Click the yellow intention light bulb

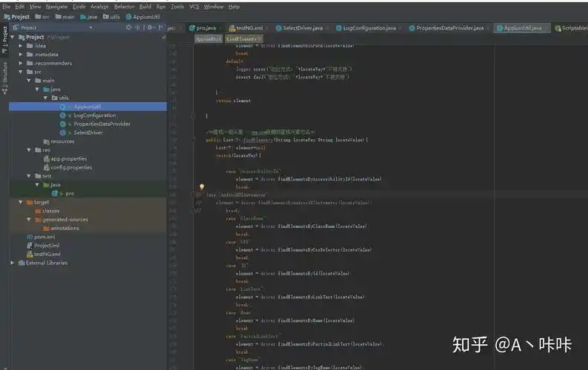201,186
